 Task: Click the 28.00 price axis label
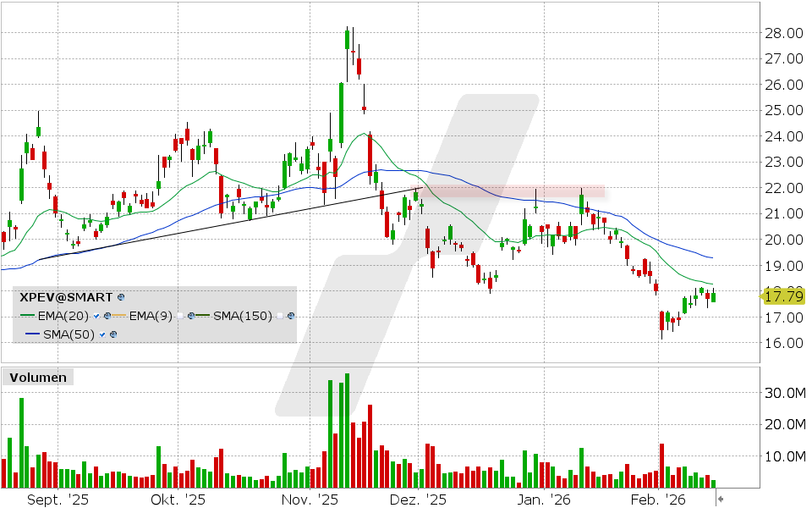click(x=785, y=35)
